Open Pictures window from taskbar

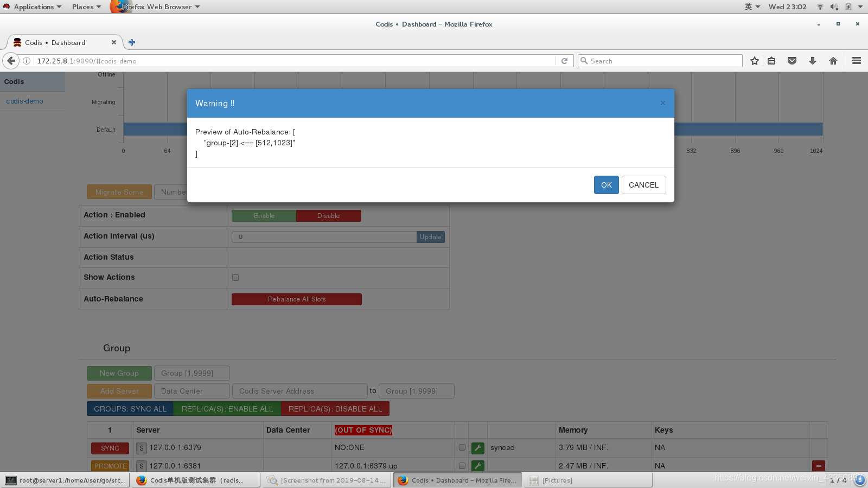pos(588,480)
